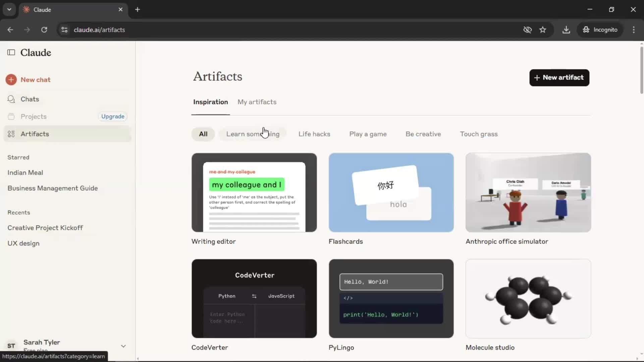The height and width of the screenshot is (362, 644).
Task: Click the Upgrade badge next to Projects
Action: coord(113,117)
